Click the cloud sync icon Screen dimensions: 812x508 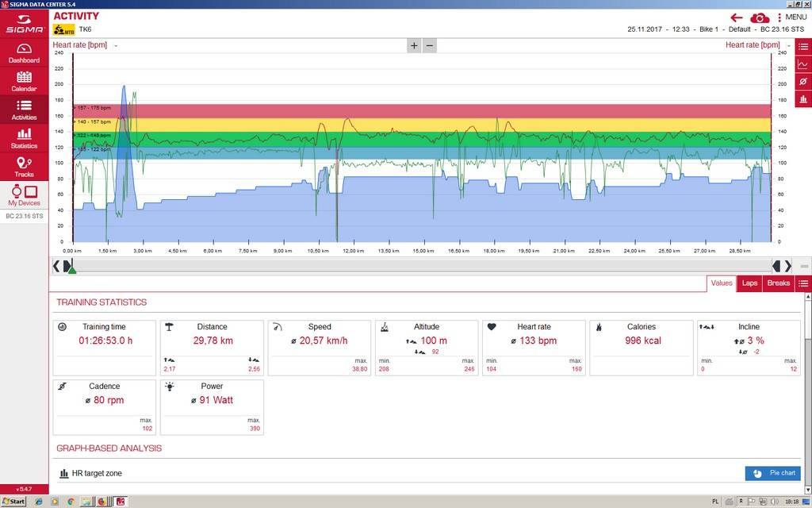(759, 18)
